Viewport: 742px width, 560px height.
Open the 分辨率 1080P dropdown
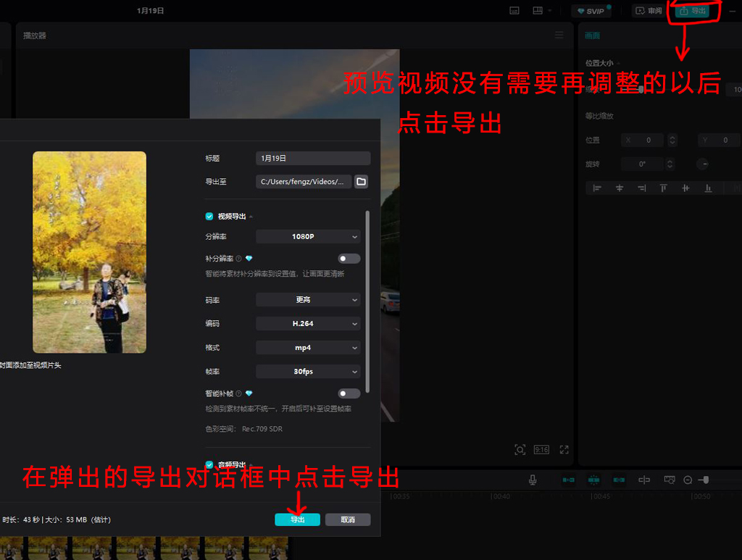308,237
